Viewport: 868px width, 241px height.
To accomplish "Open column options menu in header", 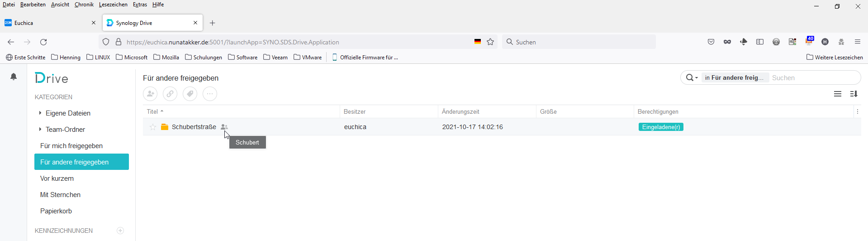I will click(857, 111).
